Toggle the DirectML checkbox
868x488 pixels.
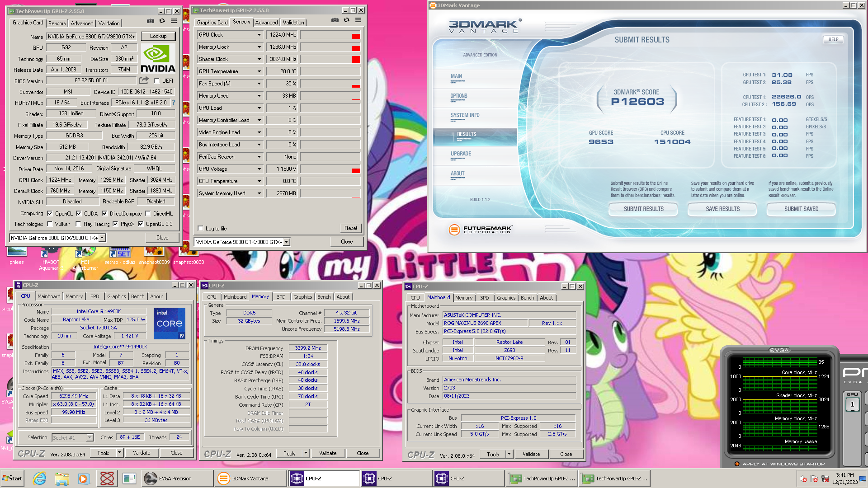click(x=148, y=214)
